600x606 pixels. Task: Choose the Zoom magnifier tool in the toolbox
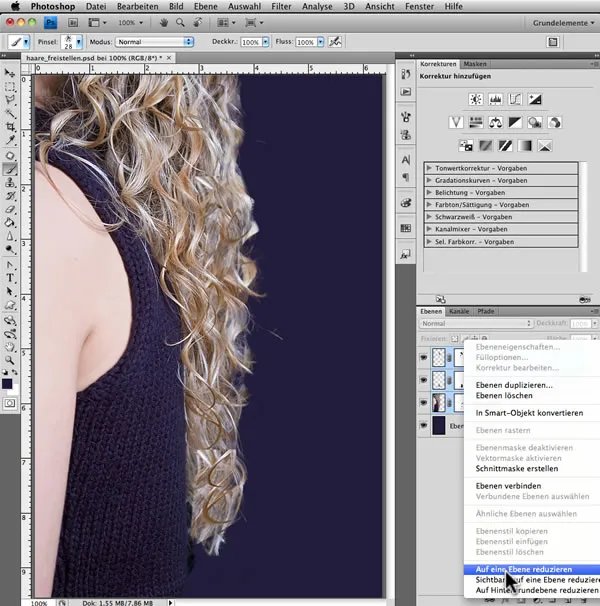[x=10, y=358]
